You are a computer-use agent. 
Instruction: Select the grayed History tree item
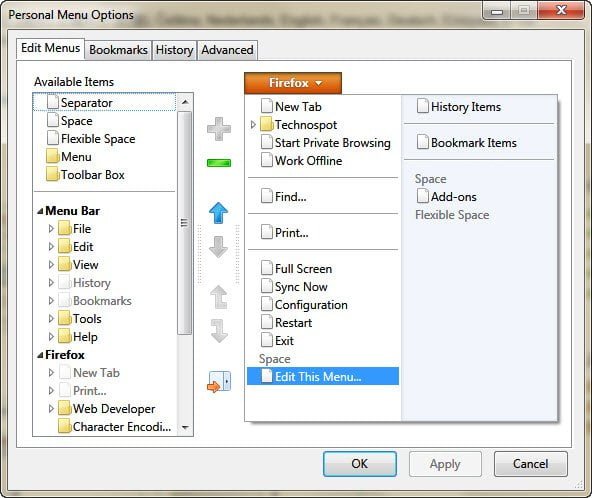(x=92, y=283)
